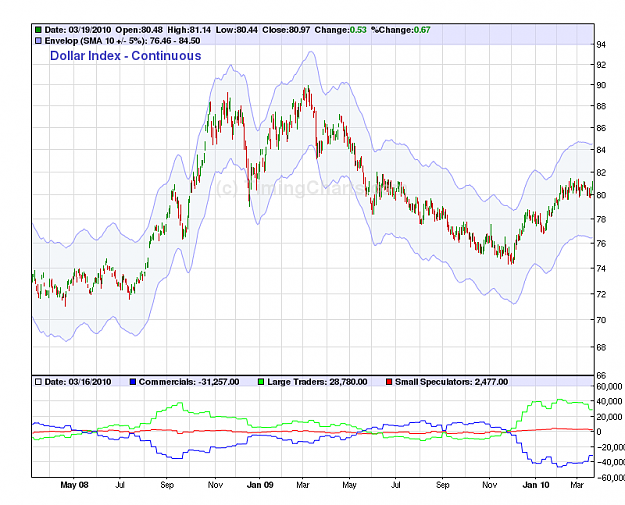Click the 'Jan 10' axis label
The width and height of the screenshot is (625, 505).
click(x=536, y=485)
